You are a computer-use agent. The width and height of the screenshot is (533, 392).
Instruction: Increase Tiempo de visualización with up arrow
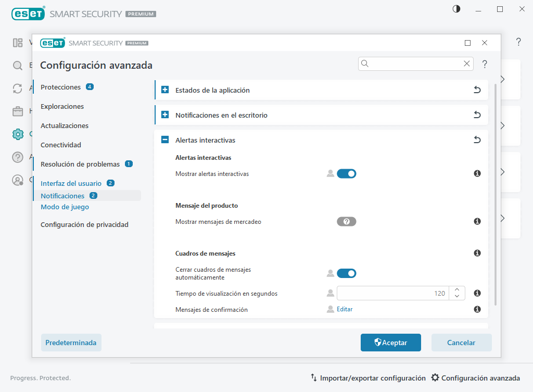456,290
